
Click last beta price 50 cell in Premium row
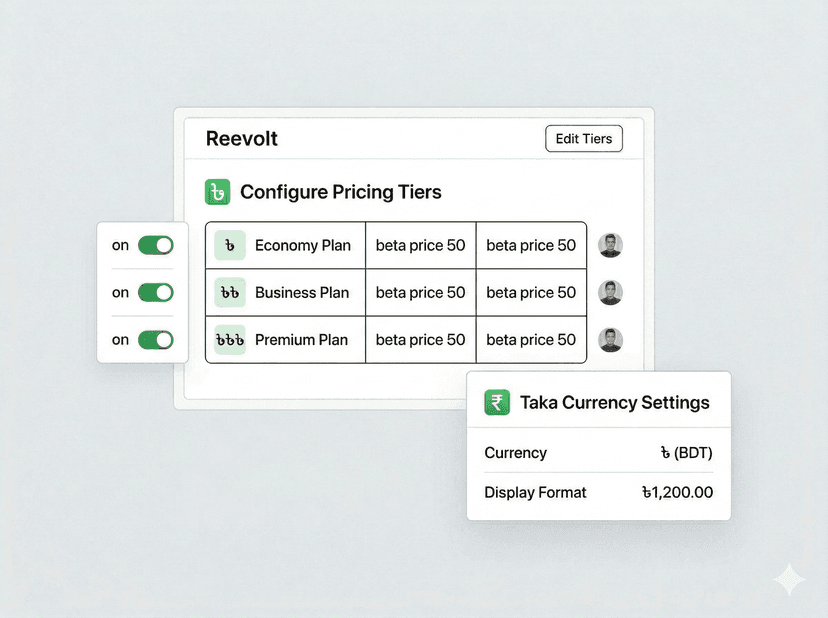click(x=531, y=340)
